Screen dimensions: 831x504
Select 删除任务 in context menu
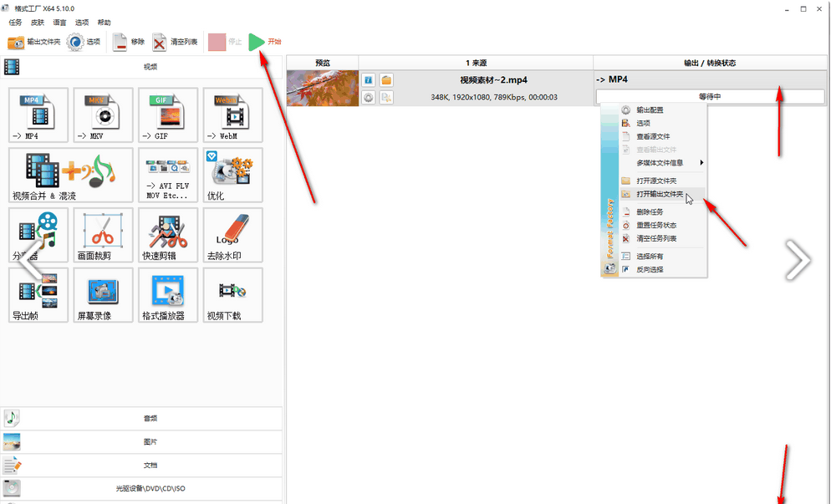[650, 211]
